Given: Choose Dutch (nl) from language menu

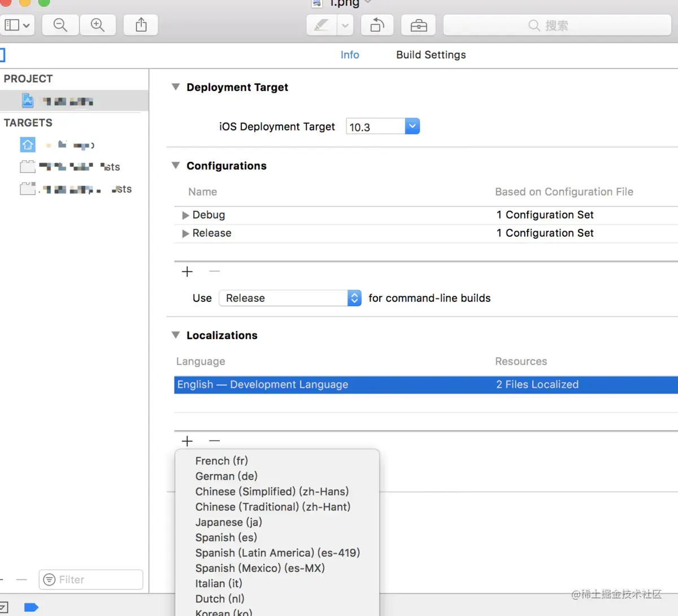Looking at the screenshot, I should 277,598.
